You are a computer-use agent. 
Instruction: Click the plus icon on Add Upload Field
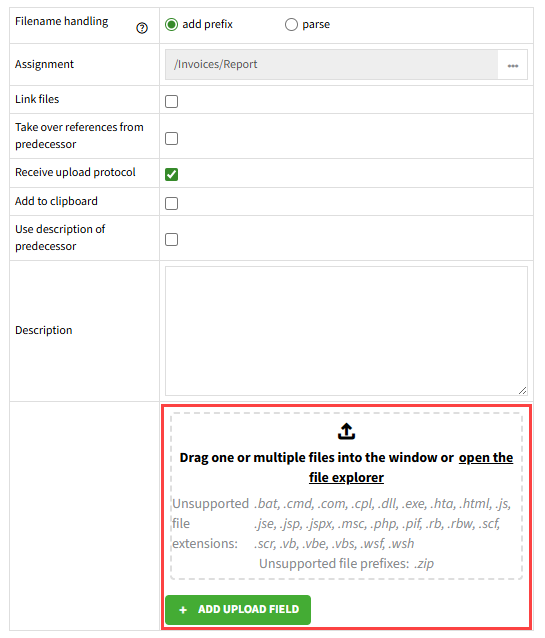(183, 610)
